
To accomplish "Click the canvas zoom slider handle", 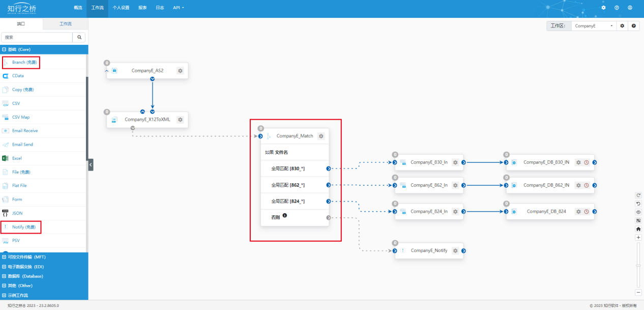I will click(638, 265).
